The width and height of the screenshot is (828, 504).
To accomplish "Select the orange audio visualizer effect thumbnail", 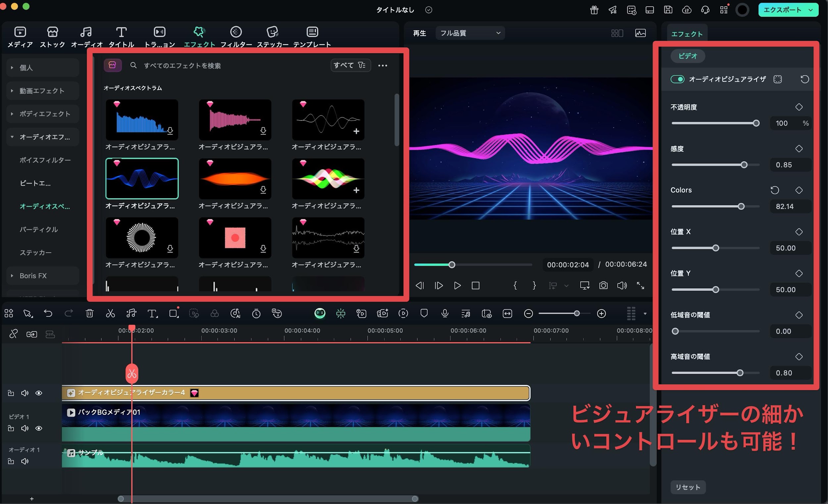I will [234, 179].
